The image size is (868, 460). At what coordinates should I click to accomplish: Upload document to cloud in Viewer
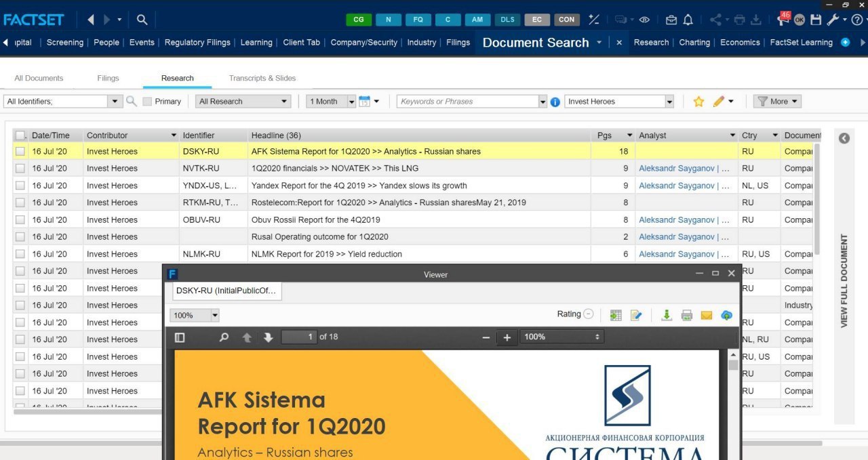click(x=726, y=315)
